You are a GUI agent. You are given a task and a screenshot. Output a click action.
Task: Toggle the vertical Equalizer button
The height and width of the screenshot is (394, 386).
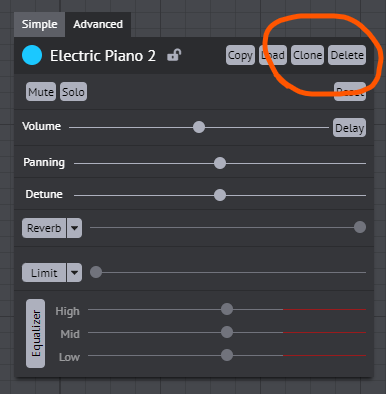36,334
